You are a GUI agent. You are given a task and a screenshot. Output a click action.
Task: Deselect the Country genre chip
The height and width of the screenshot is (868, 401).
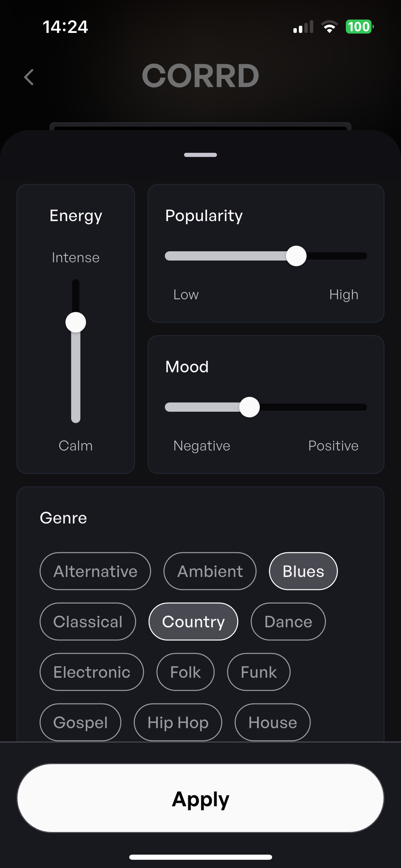click(193, 622)
